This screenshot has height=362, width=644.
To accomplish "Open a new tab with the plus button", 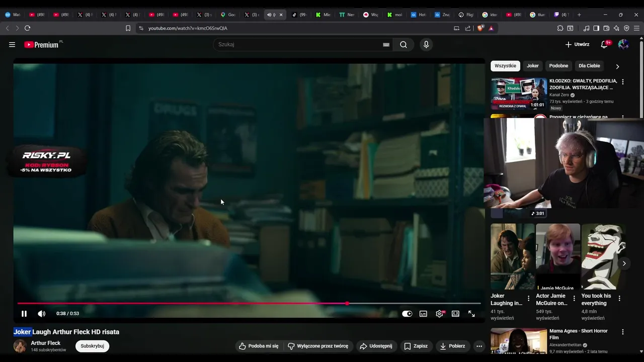I will [579, 15].
